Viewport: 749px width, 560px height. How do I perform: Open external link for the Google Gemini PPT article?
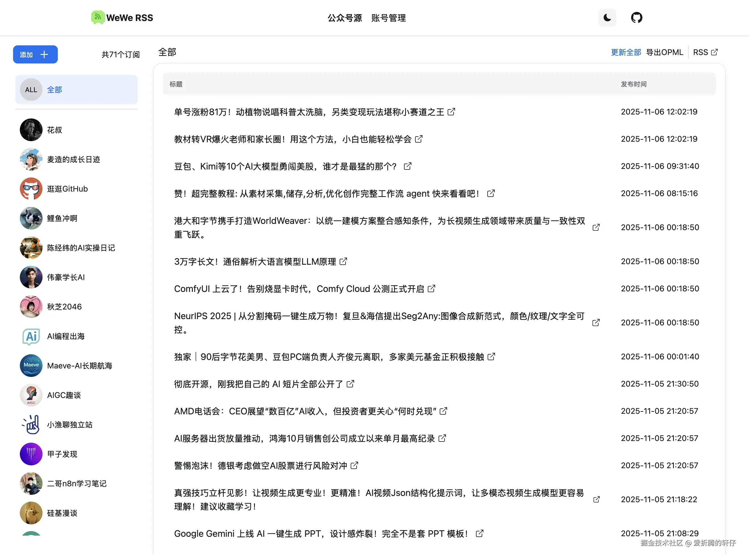pos(480,533)
